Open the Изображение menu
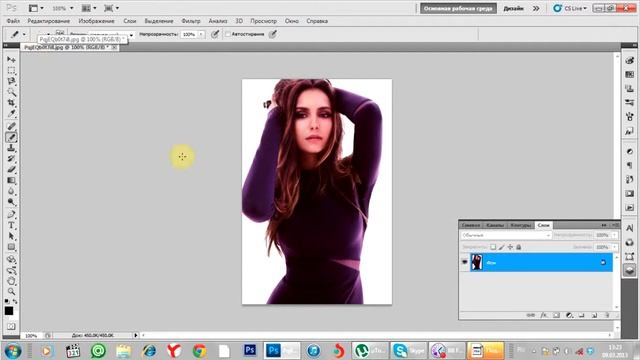Viewport: 640px width, 360px height. click(x=96, y=21)
